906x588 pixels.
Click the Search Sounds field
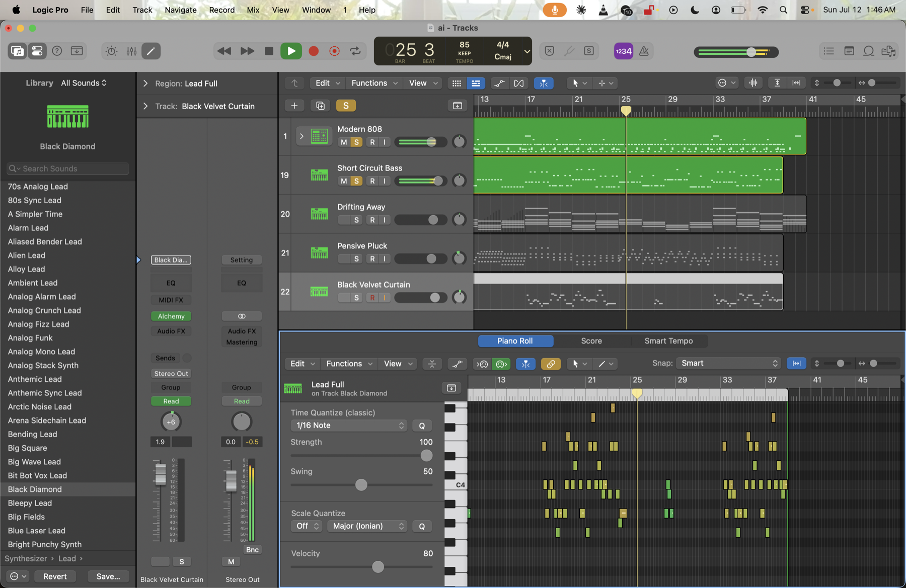coord(68,169)
